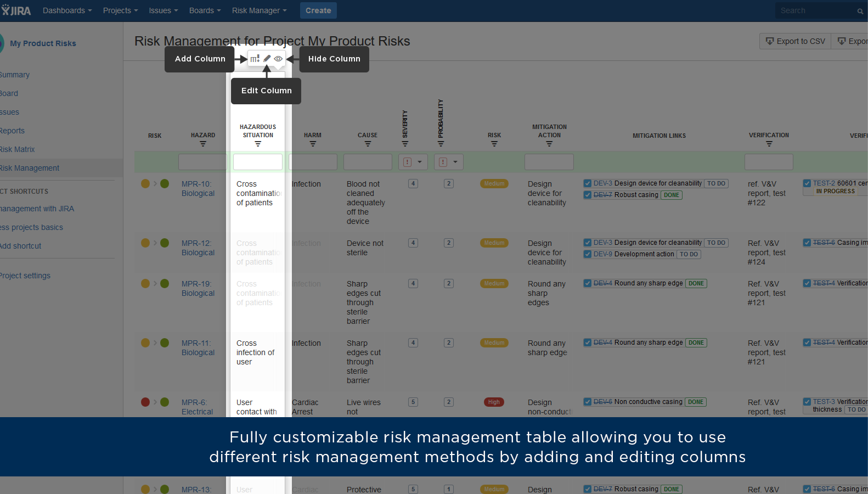
Task: Click the red initial risk dot for MPR-6
Action: tap(145, 402)
